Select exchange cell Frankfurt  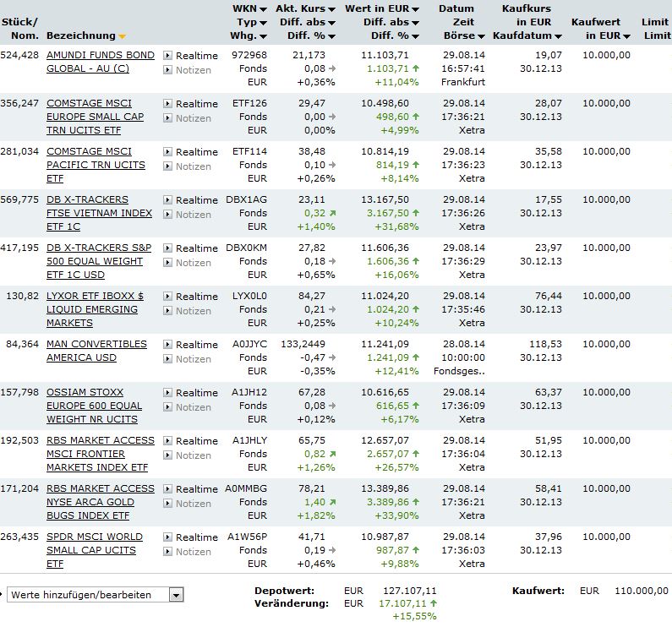(x=463, y=82)
